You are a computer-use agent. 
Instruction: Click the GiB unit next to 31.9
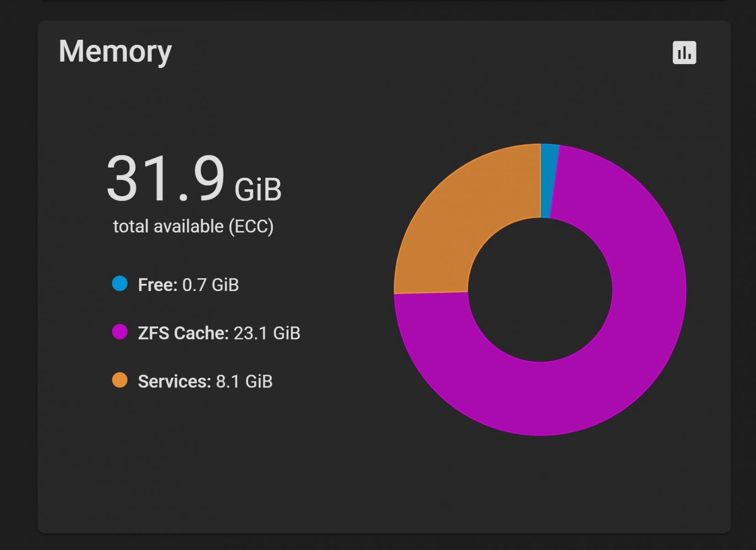[x=258, y=189]
